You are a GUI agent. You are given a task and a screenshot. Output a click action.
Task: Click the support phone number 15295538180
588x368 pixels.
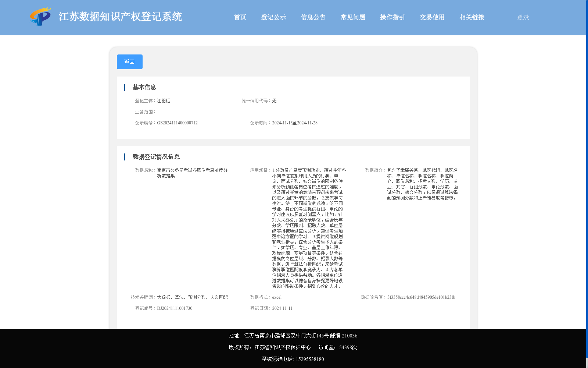coord(310,359)
